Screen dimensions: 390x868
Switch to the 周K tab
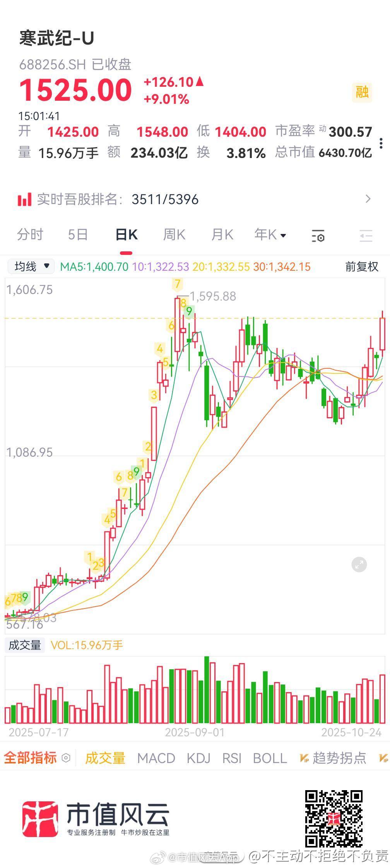pyautogui.click(x=174, y=235)
